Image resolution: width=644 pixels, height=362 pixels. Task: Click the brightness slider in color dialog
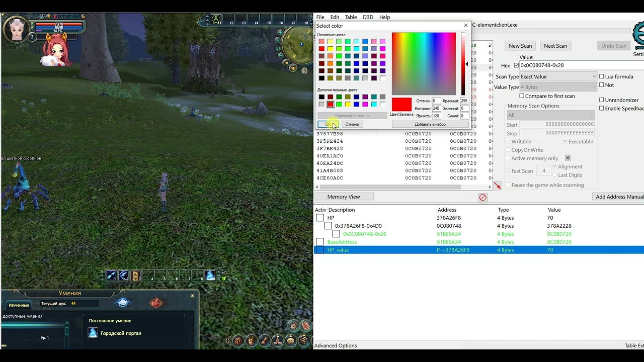click(x=463, y=64)
